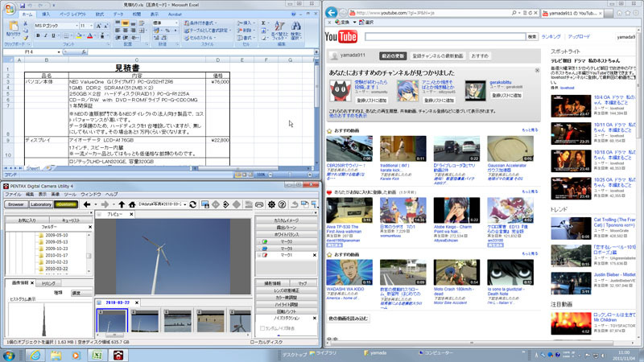Image resolution: width=644 pixels, height=362 pixels.
Task: Switch to the Insert (挿入) tab in Excel
Action: coord(46,14)
